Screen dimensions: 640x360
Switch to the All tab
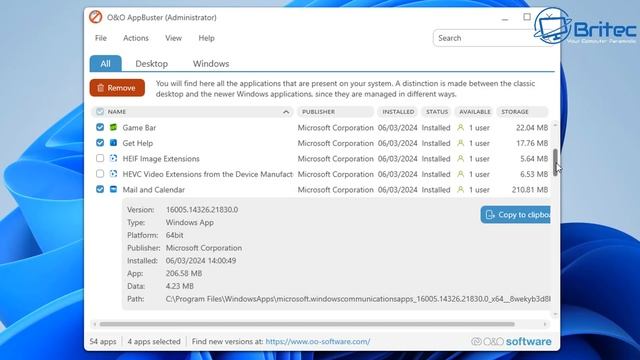(x=105, y=64)
